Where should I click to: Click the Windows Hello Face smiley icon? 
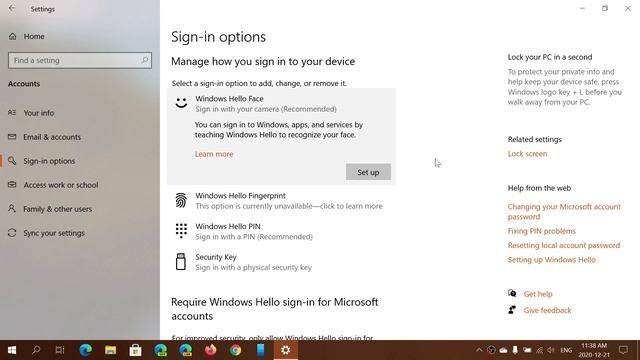coord(181,102)
